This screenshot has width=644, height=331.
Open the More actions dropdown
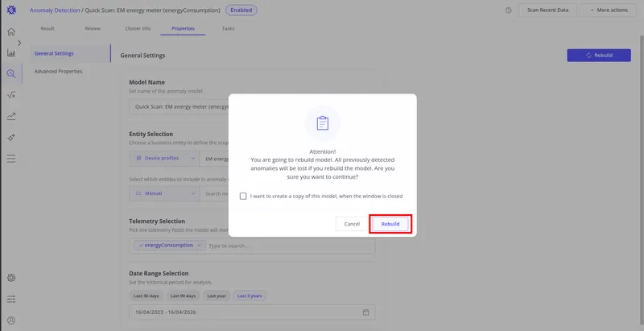(x=609, y=10)
